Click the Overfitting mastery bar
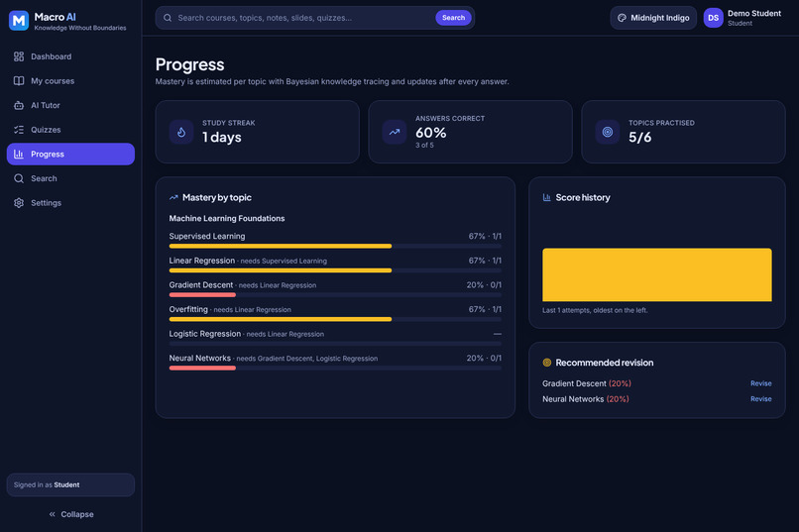The width and height of the screenshot is (799, 532). [x=335, y=319]
